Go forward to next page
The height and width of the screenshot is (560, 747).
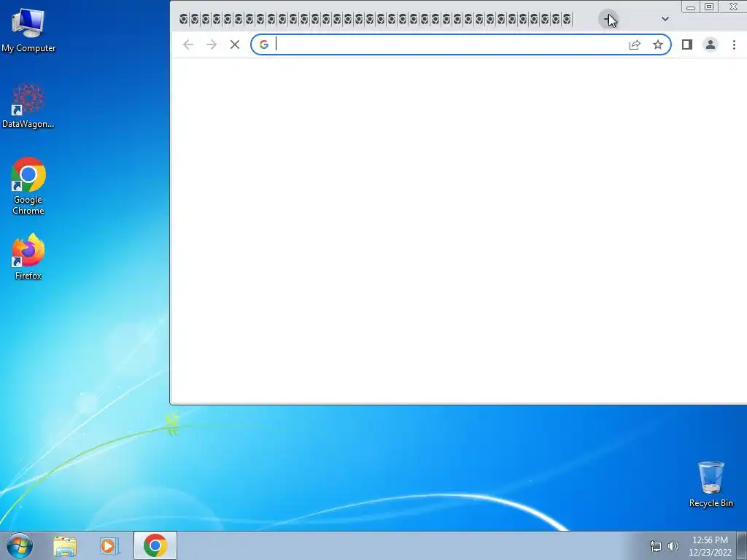[x=212, y=44]
